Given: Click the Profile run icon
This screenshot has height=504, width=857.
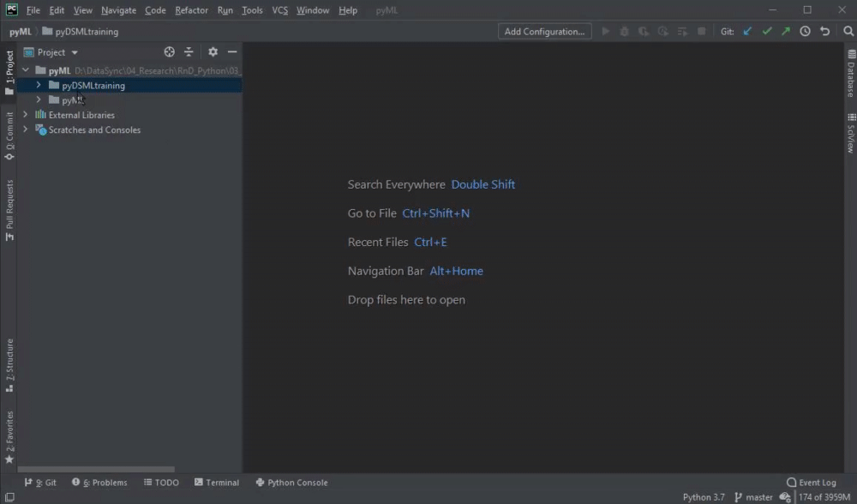Looking at the screenshot, I should click(x=663, y=31).
